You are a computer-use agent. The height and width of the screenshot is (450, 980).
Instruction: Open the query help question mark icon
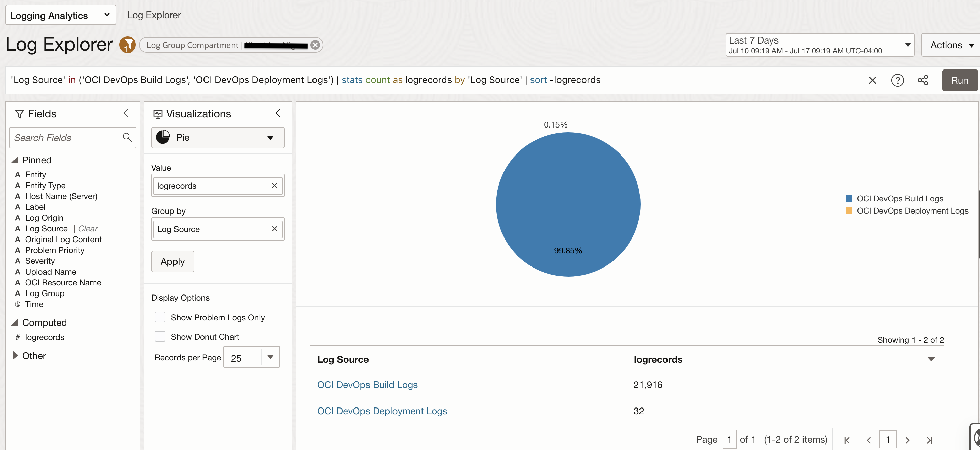tap(897, 80)
